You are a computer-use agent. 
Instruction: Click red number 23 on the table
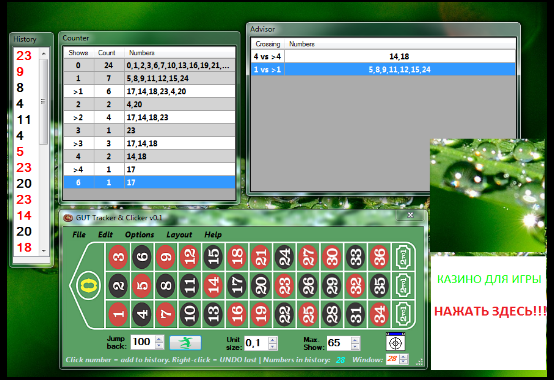click(x=284, y=285)
